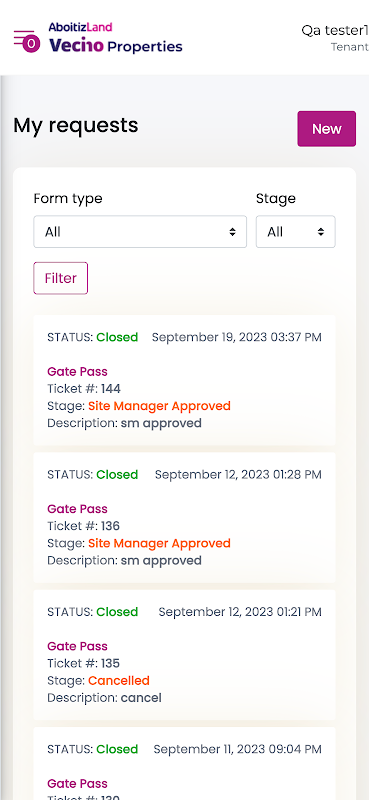Click the notification count badge showing 0
The width and height of the screenshot is (369, 800).
coord(31,44)
